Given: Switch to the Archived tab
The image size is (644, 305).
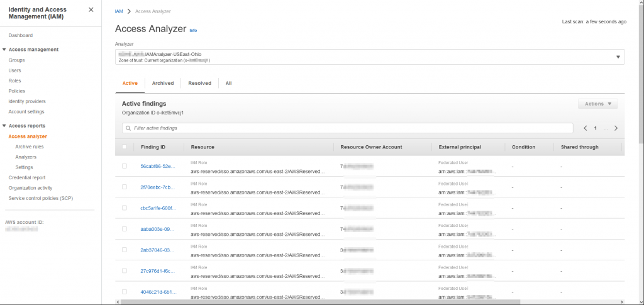Looking at the screenshot, I should [x=163, y=83].
